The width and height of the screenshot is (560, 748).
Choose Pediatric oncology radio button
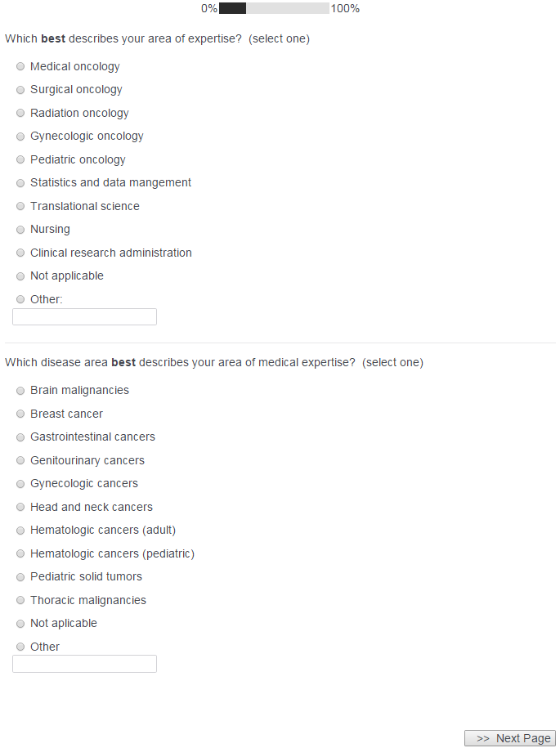20,160
